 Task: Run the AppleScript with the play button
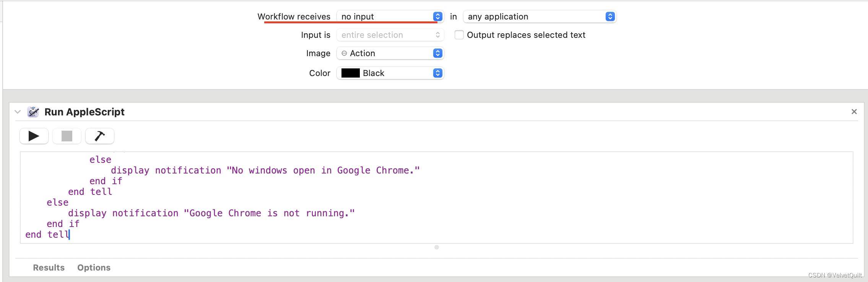pyautogui.click(x=34, y=136)
